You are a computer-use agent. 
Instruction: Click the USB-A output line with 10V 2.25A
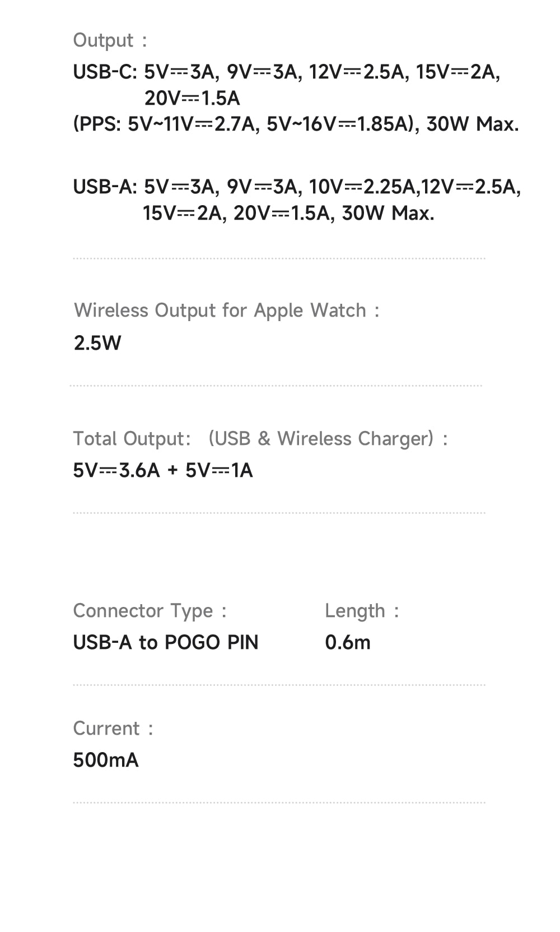click(297, 187)
